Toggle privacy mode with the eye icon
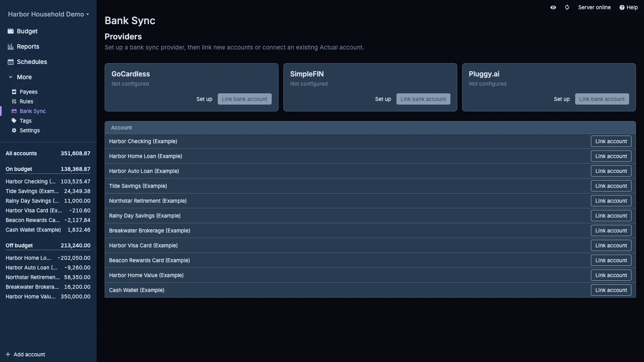The width and height of the screenshot is (644, 362). click(553, 7)
